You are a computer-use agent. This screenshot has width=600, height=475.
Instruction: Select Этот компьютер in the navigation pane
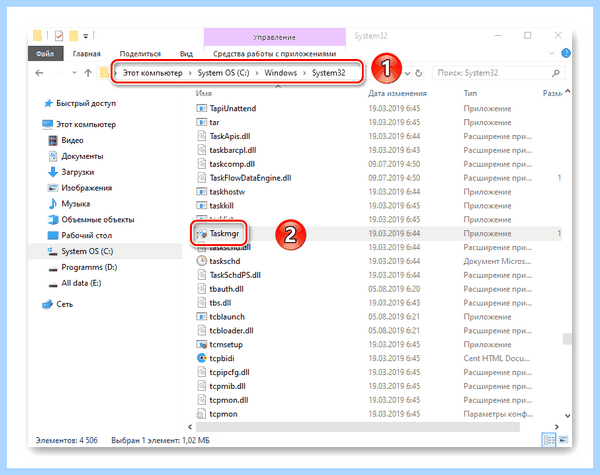(86, 124)
